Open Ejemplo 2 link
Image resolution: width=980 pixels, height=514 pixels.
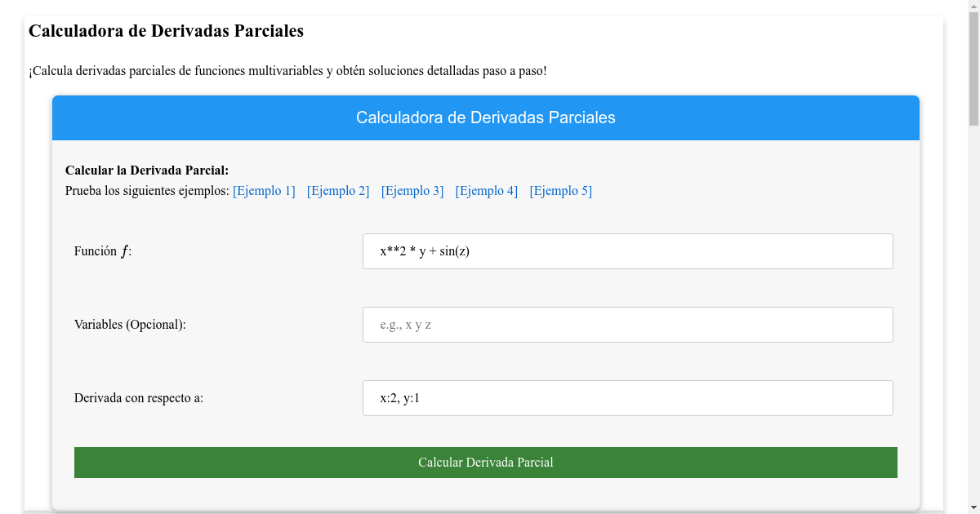point(337,190)
